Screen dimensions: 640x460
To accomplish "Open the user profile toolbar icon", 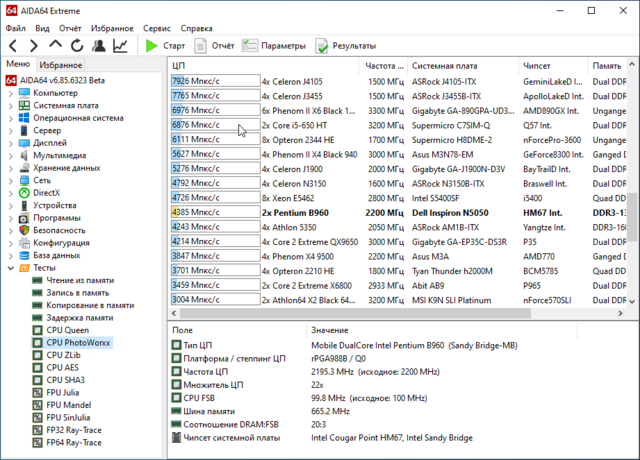I will tap(98, 46).
